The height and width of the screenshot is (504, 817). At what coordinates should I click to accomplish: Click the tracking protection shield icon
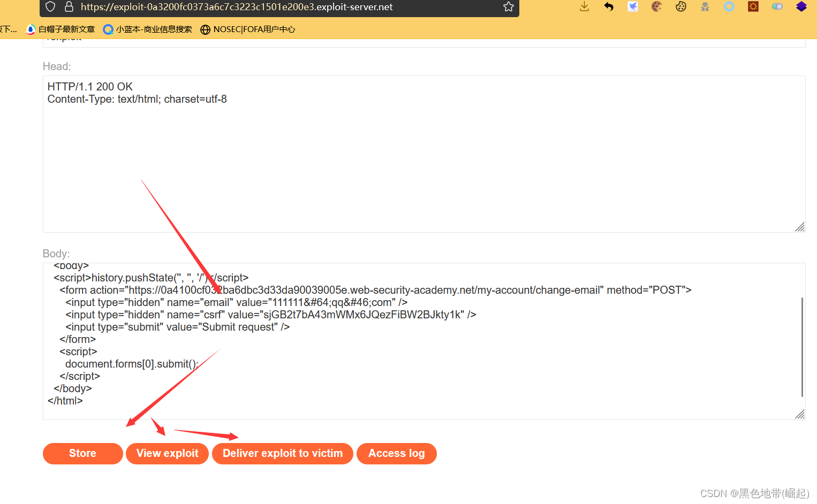(x=50, y=6)
